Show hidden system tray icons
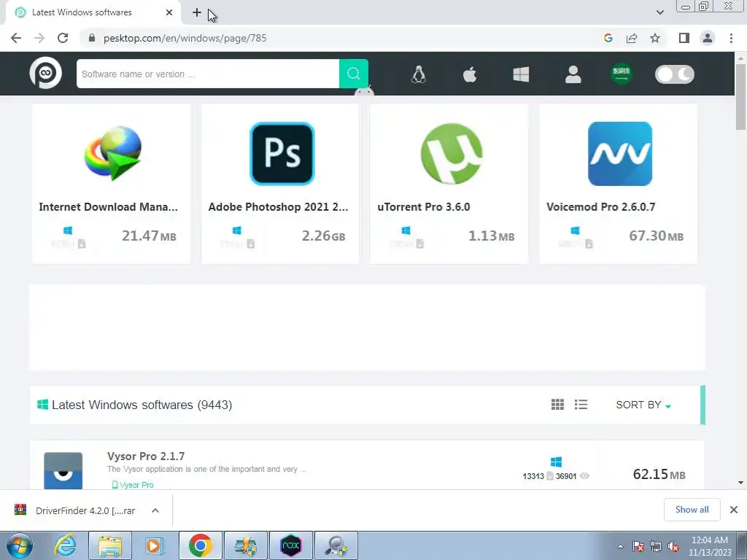Viewport: 747px width, 560px height. coord(620,547)
